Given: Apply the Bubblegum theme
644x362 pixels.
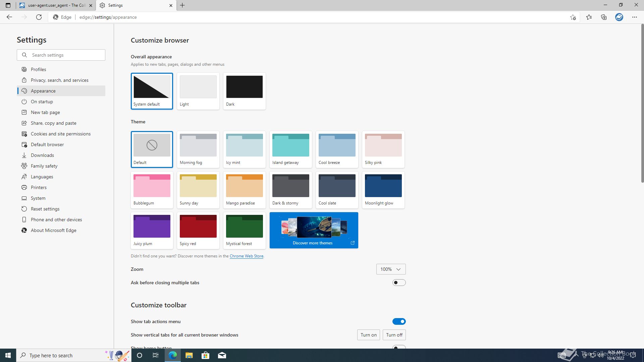Looking at the screenshot, I should pyautogui.click(x=152, y=190).
